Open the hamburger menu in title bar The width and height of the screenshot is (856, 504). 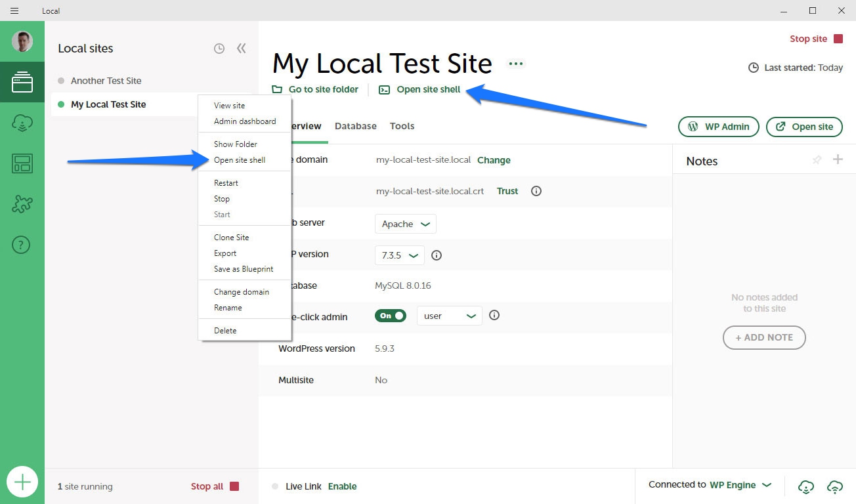[x=14, y=10]
